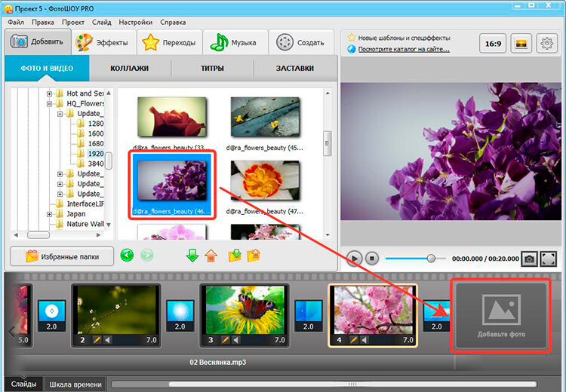The width and height of the screenshot is (566, 392).
Task: Switch to the КОЛЛАЖИ tab
Action: (129, 68)
